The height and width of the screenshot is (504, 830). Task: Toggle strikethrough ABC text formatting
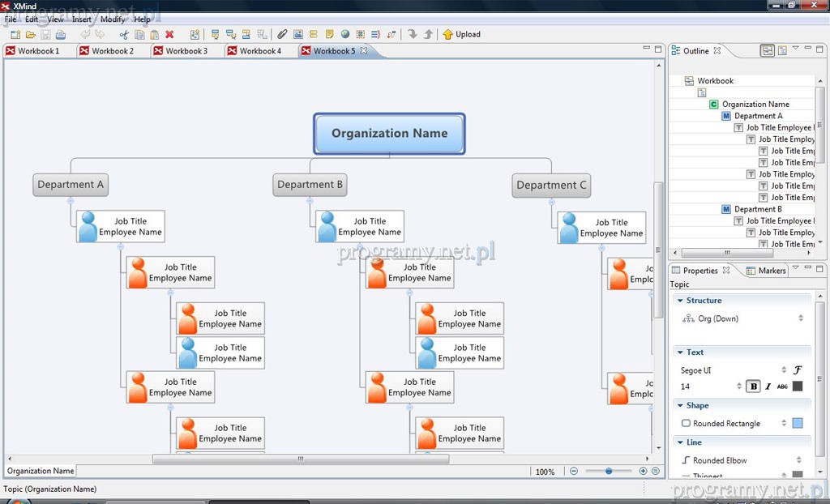click(x=782, y=387)
